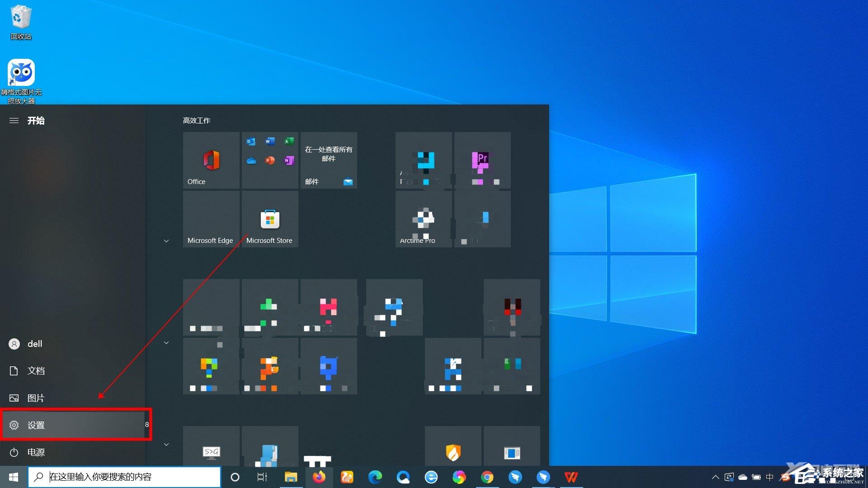Collapse the 高效工作 tile group chevron

166,241
